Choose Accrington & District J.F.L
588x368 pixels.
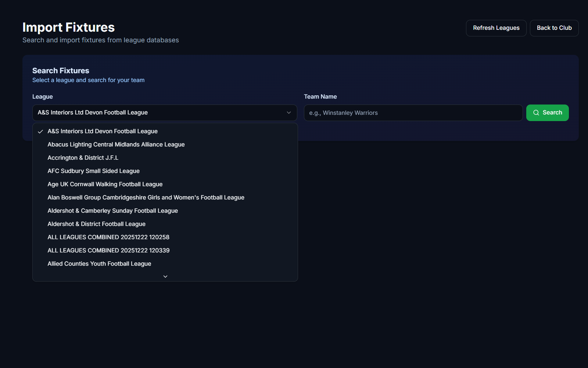(83, 158)
